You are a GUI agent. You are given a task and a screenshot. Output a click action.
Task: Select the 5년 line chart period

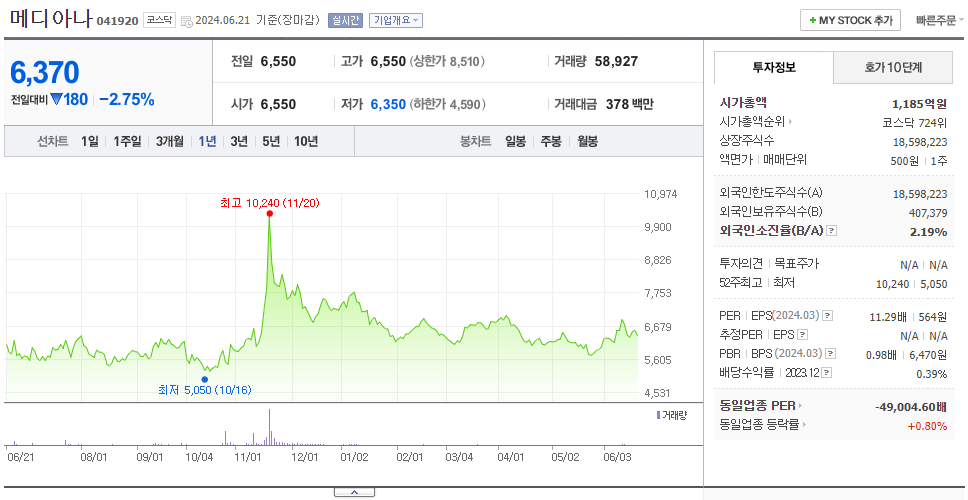pos(271,141)
